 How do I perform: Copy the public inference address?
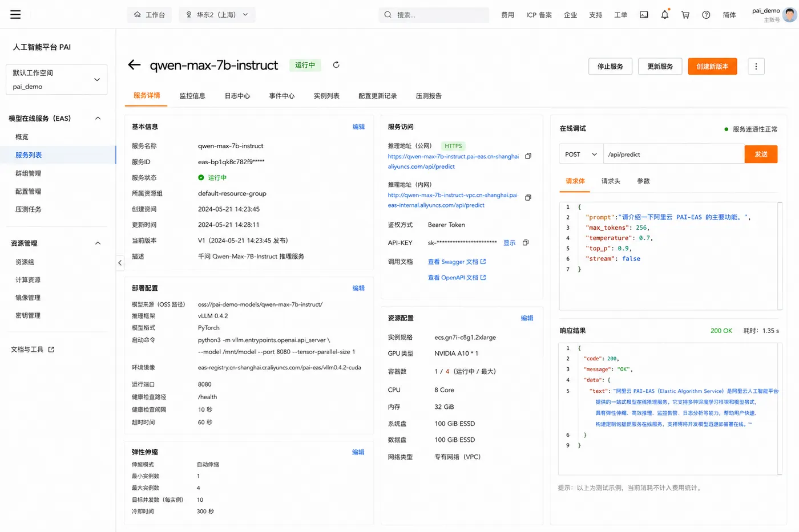pyautogui.click(x=528, y=156)
